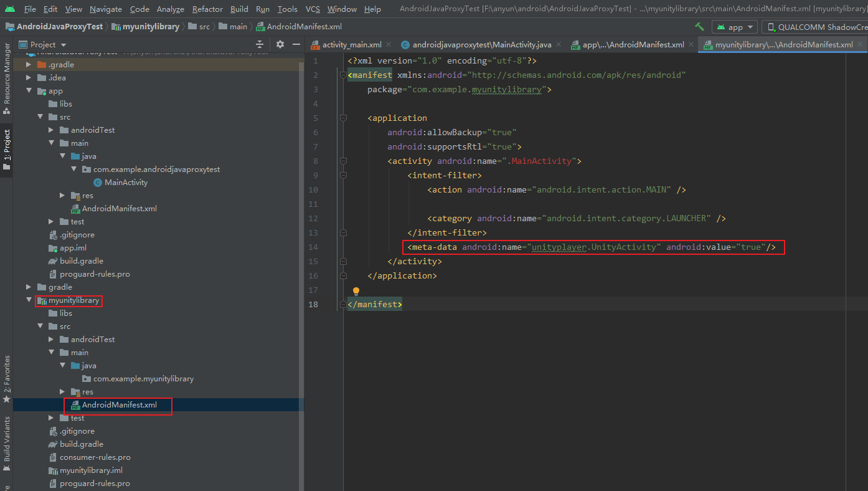Select libs folder under myunitylibrary
The image size is (868, 491).
[66, 313]
